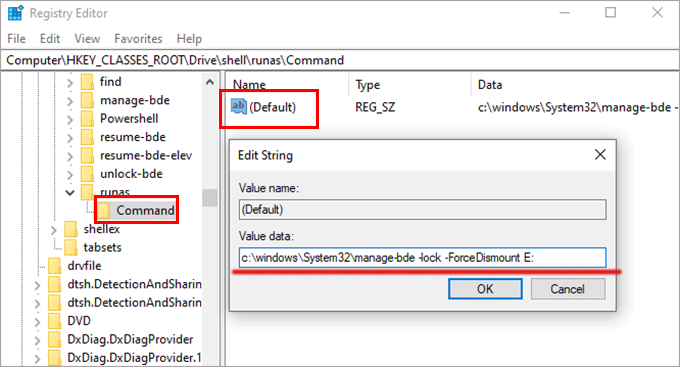Click the tabsets key label
The width and height of the screenshot is (680, 367).
coord(102,247)
